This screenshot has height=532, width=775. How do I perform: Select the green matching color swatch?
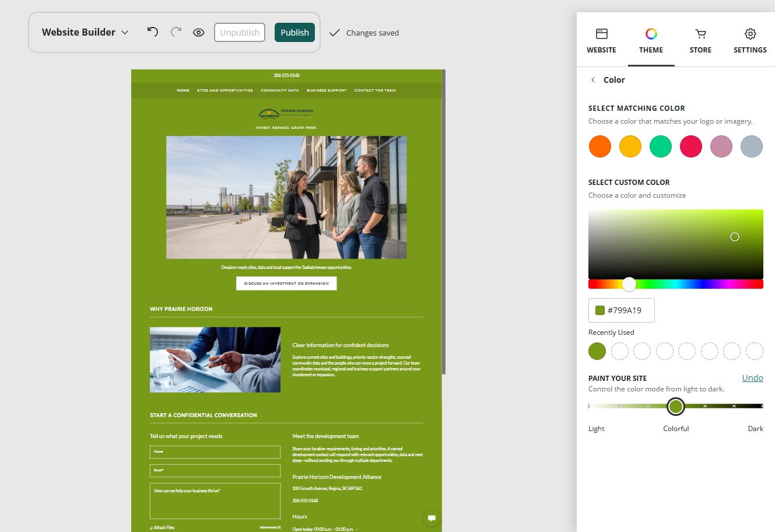[x=660, y=146]
